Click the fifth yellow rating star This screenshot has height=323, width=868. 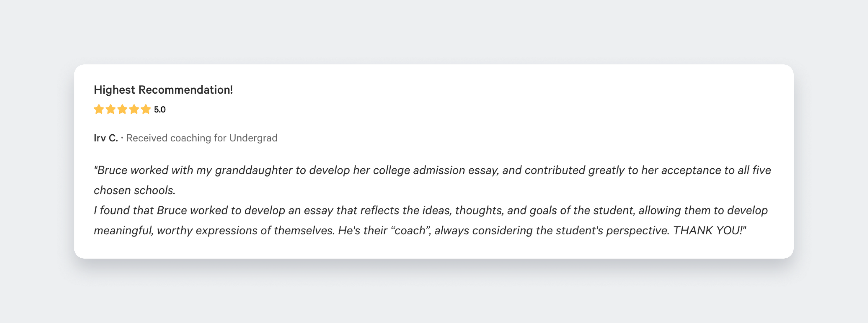[x=146, y=109]
